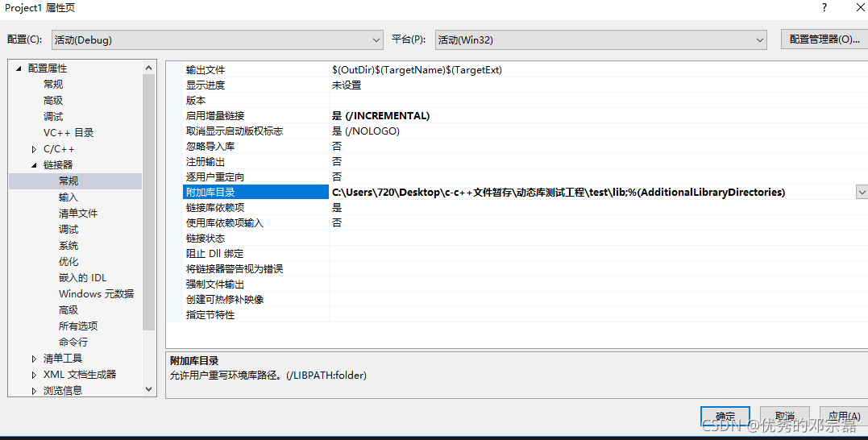
Task: Expand the 浏览信息 tree node
Action: [x=35, y=391]
